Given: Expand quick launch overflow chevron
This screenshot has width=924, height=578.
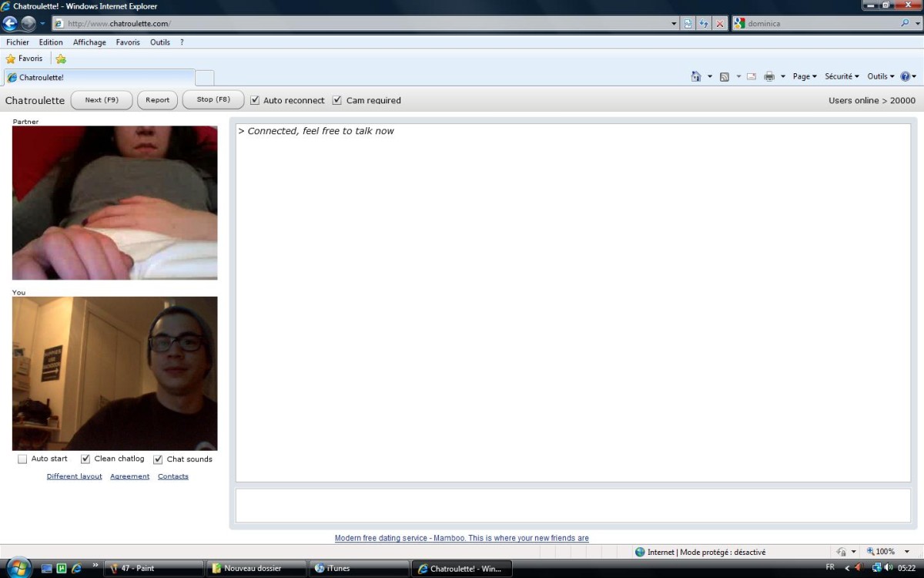Looking at the screenshot, I should tap(95, 566).
